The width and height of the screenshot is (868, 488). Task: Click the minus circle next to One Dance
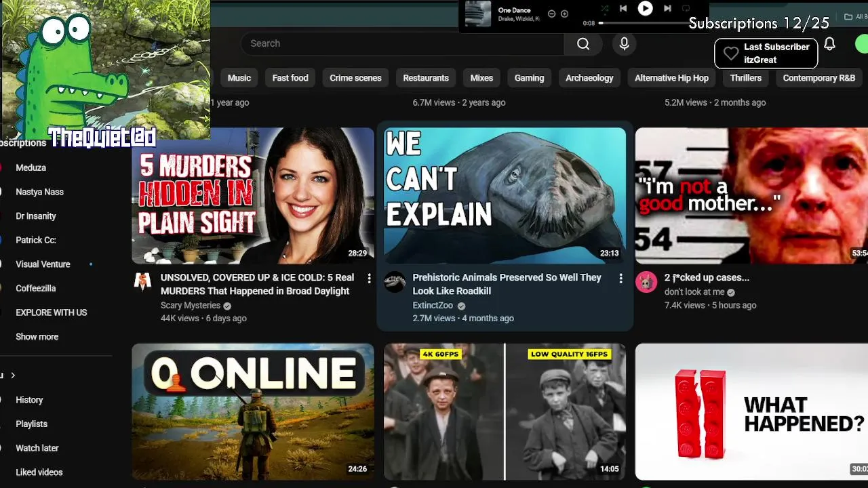551,14
